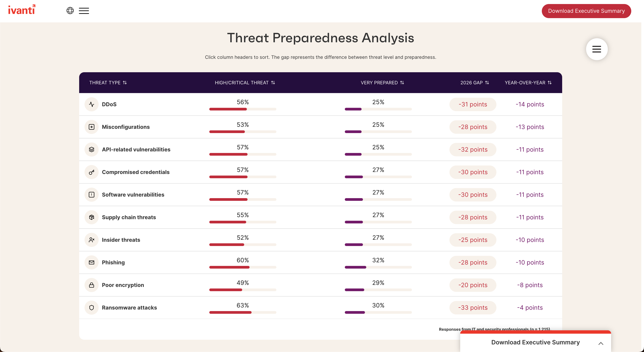The image size is (644, 352).
Task: Sort by Threat Type column
Action: (x=108, y=83)
